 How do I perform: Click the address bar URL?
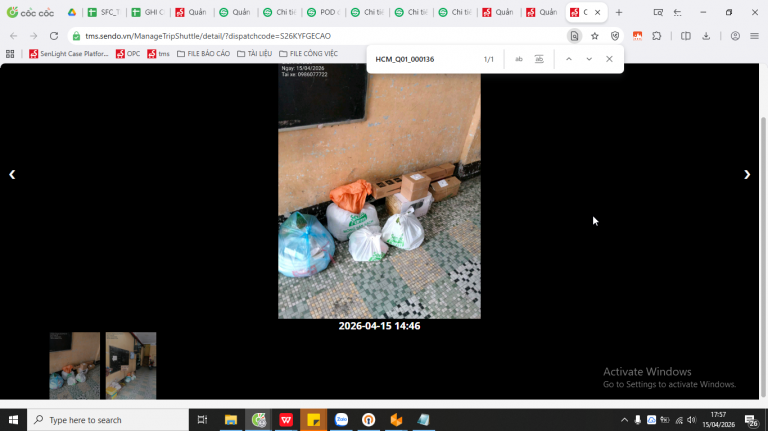coord(208,36)
